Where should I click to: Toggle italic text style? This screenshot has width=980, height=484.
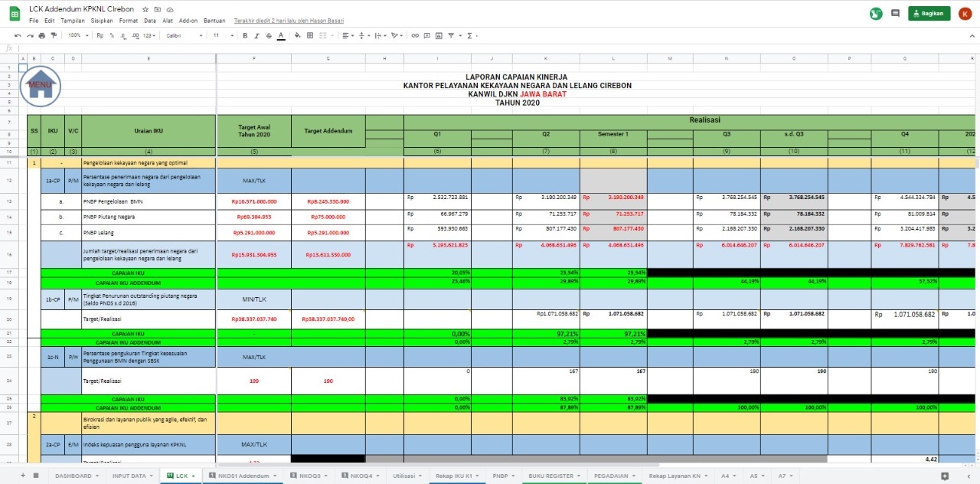(x=257, y=35)
